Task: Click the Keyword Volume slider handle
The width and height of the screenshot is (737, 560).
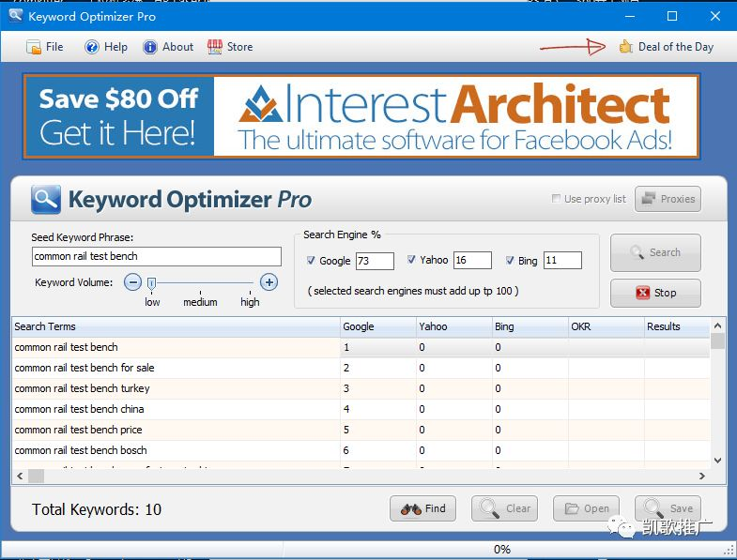Action: [151, 282]
